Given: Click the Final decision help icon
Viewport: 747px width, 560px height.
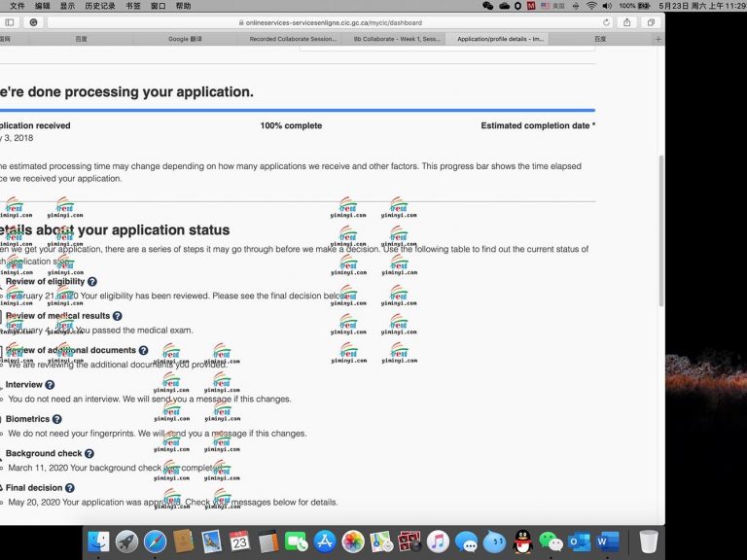Looking at the screenshot, I should [69, 488].
